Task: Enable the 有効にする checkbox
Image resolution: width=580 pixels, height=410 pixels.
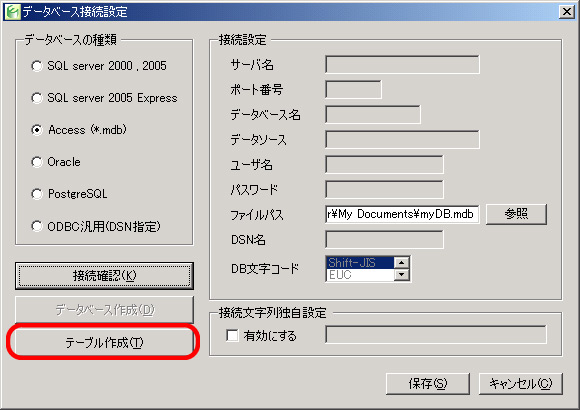Action: click(x=232, y=336)
